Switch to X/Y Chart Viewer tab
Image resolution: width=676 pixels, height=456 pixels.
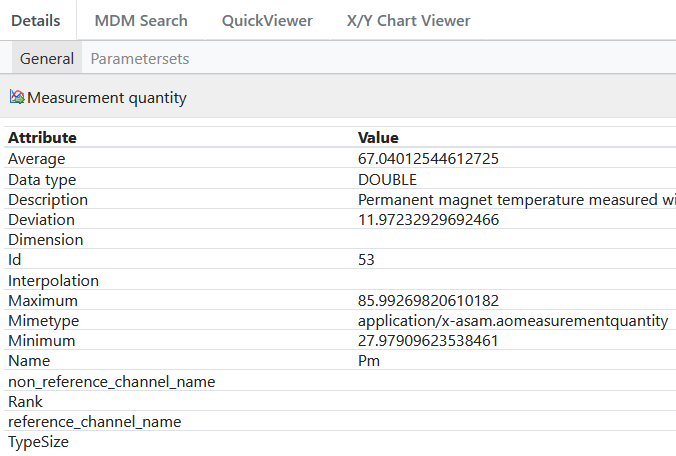pos(408,20)
